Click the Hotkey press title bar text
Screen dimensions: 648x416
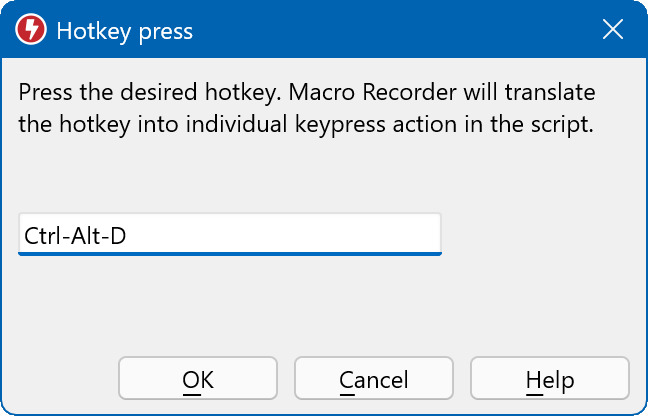124,31
